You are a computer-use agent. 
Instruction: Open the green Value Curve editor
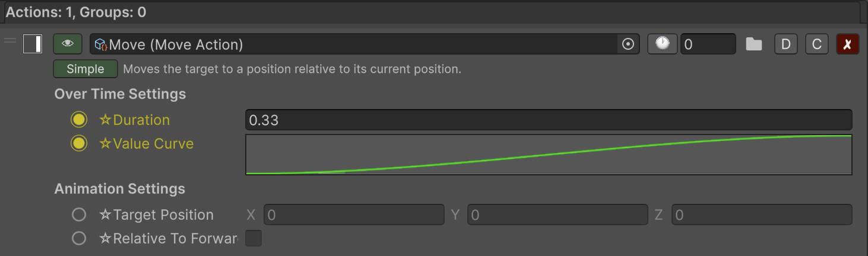548,155
